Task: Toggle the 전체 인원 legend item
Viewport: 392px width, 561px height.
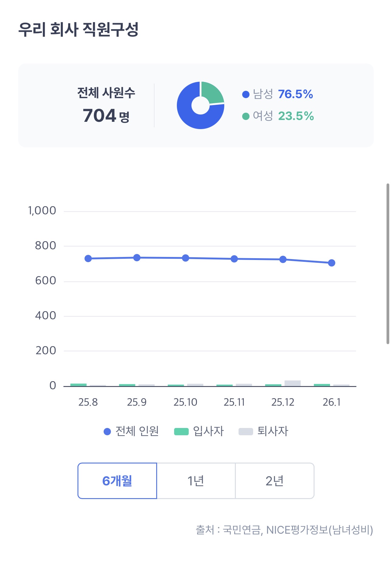Action: click(x=131, y=431)
